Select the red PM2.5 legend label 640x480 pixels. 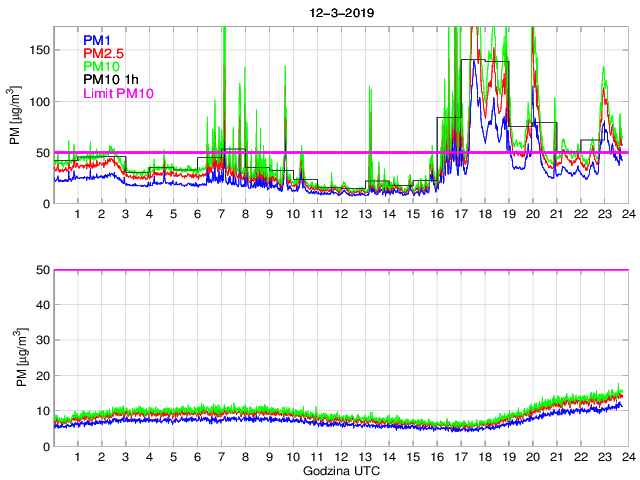click(103, 53)
